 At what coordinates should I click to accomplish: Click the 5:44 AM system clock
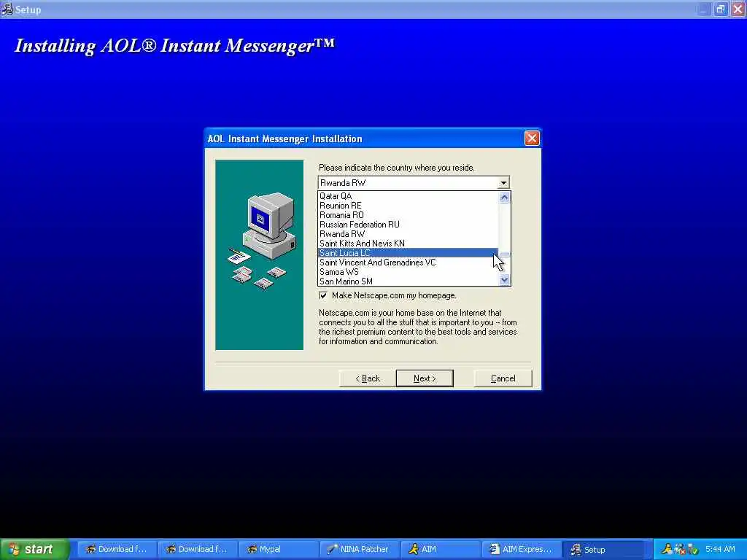pos(720,549)
